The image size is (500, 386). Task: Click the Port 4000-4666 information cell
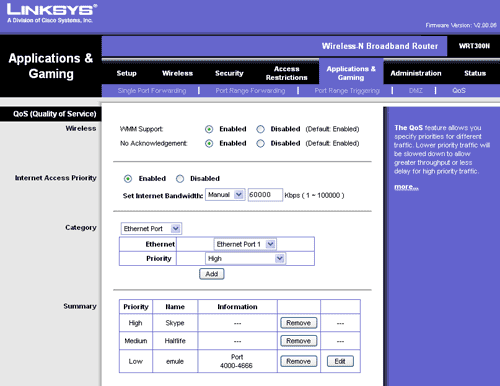pos(237,361)
